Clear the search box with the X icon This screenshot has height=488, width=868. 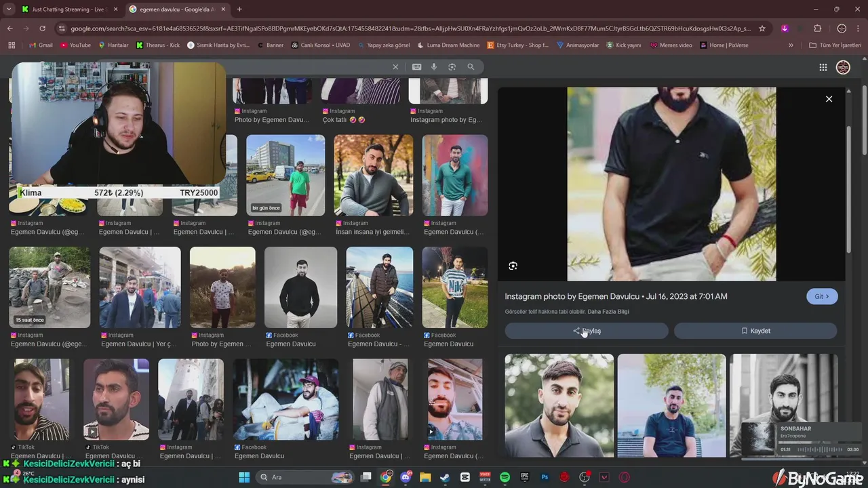pyautogui.click(x=395, y=67)
